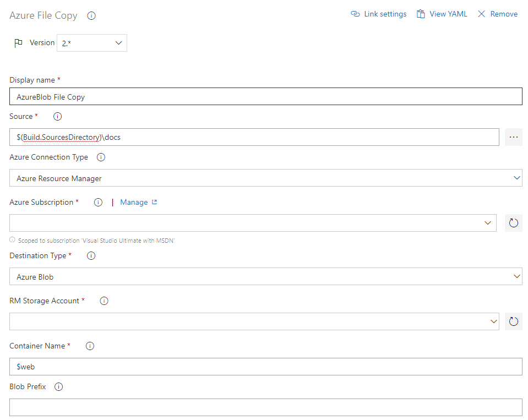Viewport: 528px width, 420px height.
Task: Show info for Blob Prefix
Action: click(x=58, y=386)
